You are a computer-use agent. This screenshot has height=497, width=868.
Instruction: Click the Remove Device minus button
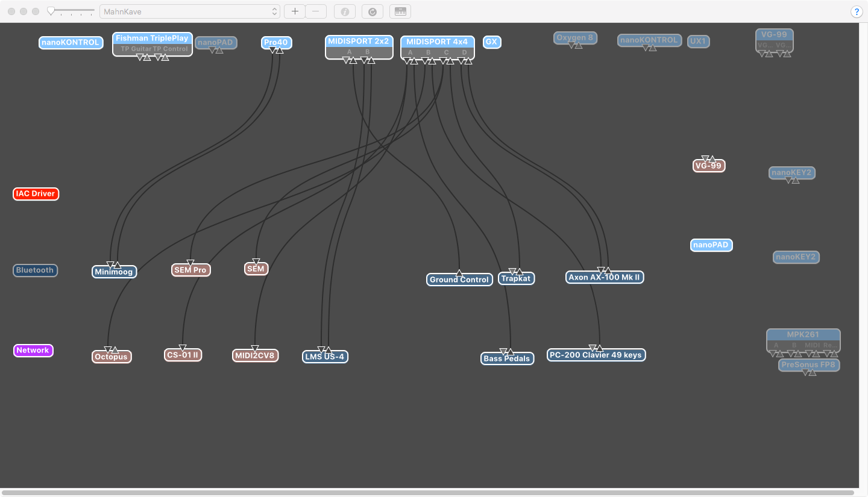pyautogui.click(x=316, y=11)
